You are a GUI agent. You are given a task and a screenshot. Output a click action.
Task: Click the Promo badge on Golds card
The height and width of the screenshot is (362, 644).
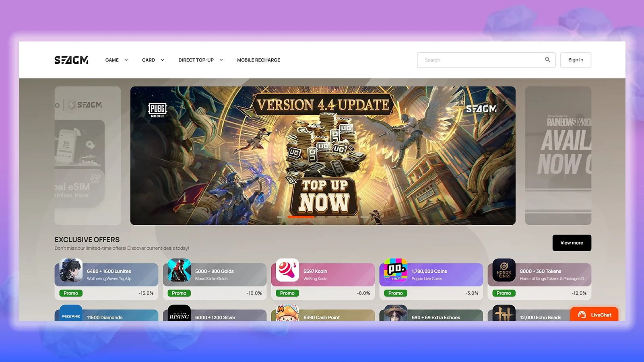[179, 293]
